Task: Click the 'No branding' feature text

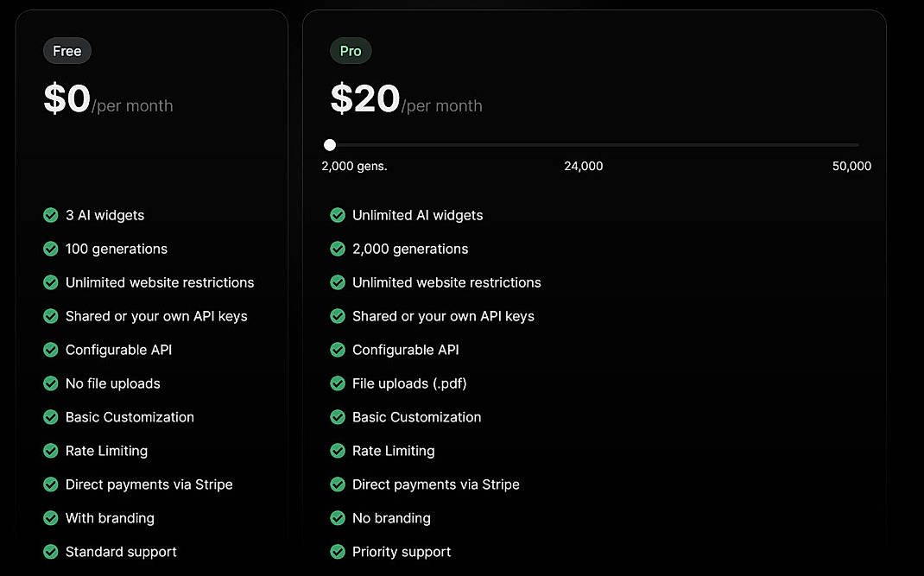Action: [x=391, y=518]
